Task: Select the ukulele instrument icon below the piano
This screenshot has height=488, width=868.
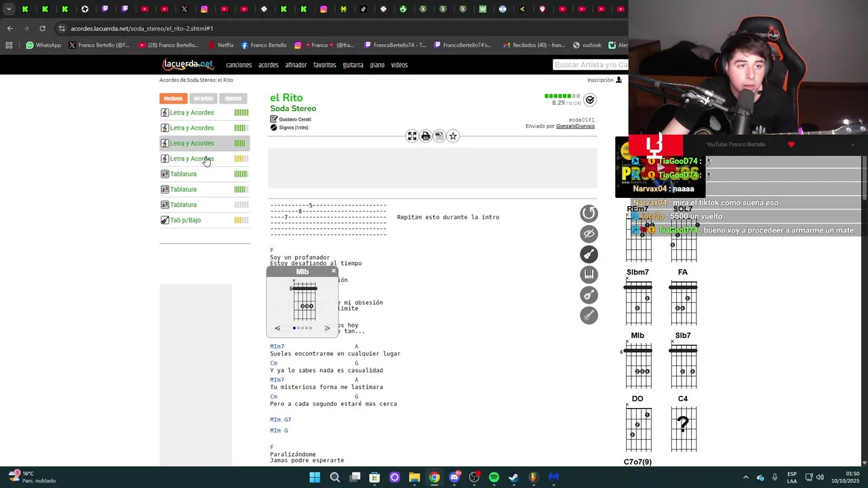Action: [589, 295]
